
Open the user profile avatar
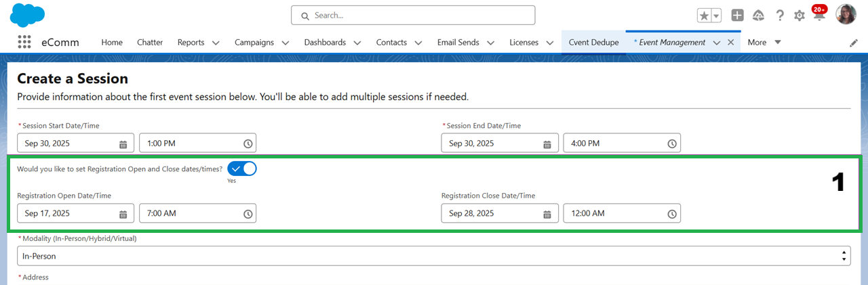point(846,15)
